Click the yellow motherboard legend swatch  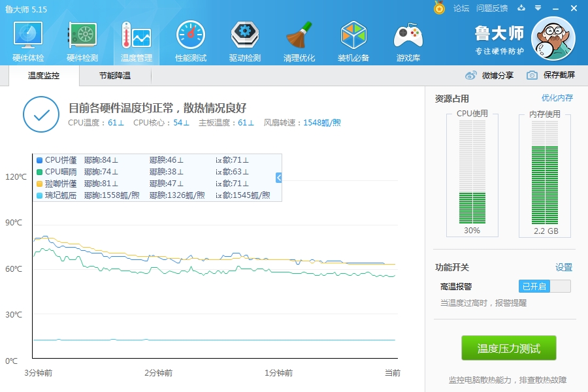pos(39,184)
